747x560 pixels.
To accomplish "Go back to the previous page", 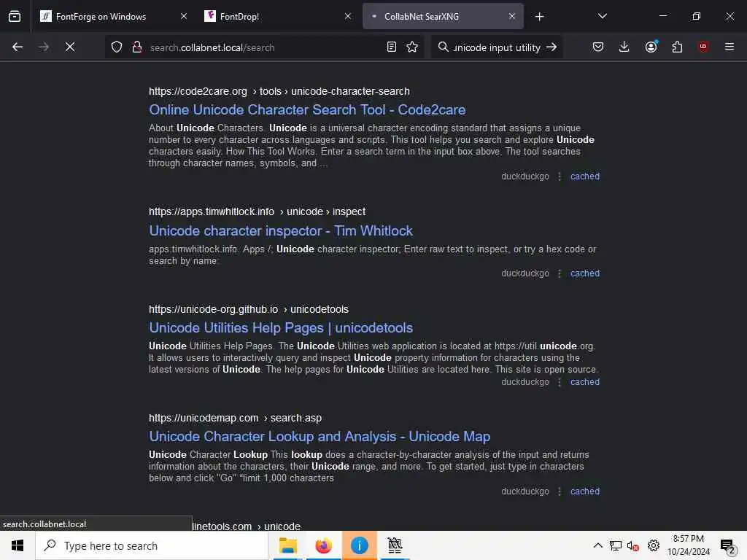I will coord(18,47).
